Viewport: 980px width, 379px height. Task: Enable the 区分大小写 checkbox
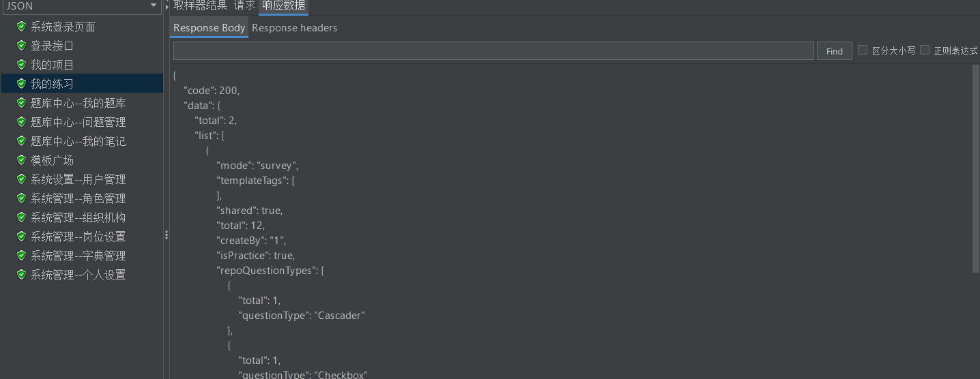[863, 50]
